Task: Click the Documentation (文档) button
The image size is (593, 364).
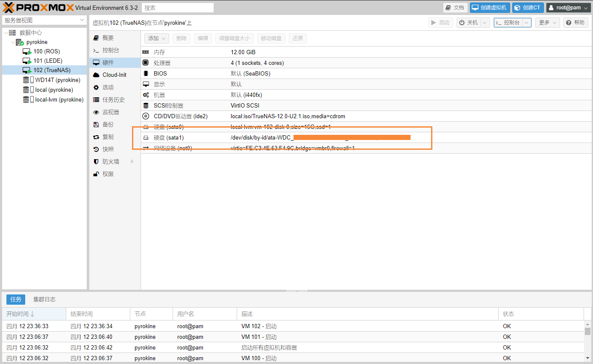Action: click(455, 8)
